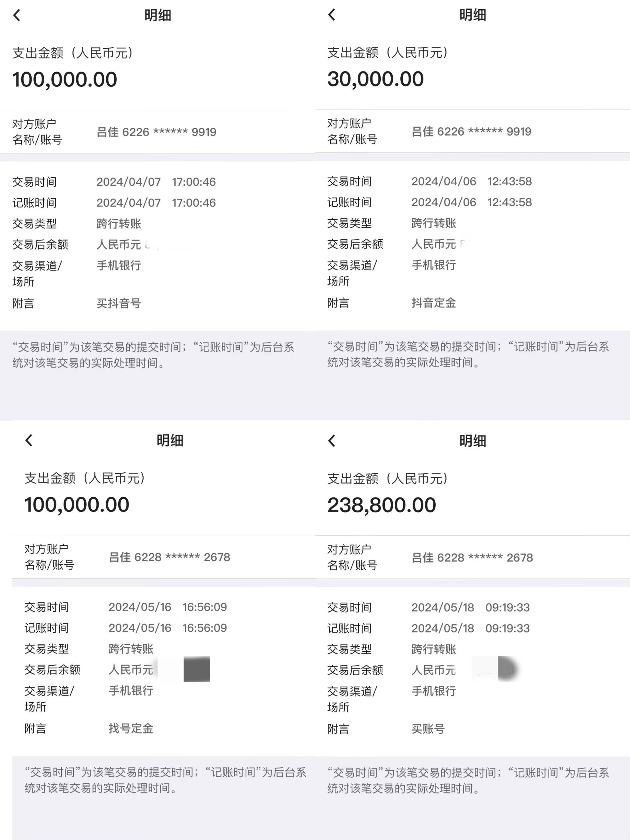Tap booking time 2024/05/16 16:56:09
Image resolution: width=630 pixels, height=840 pixels.
[168, 628]
